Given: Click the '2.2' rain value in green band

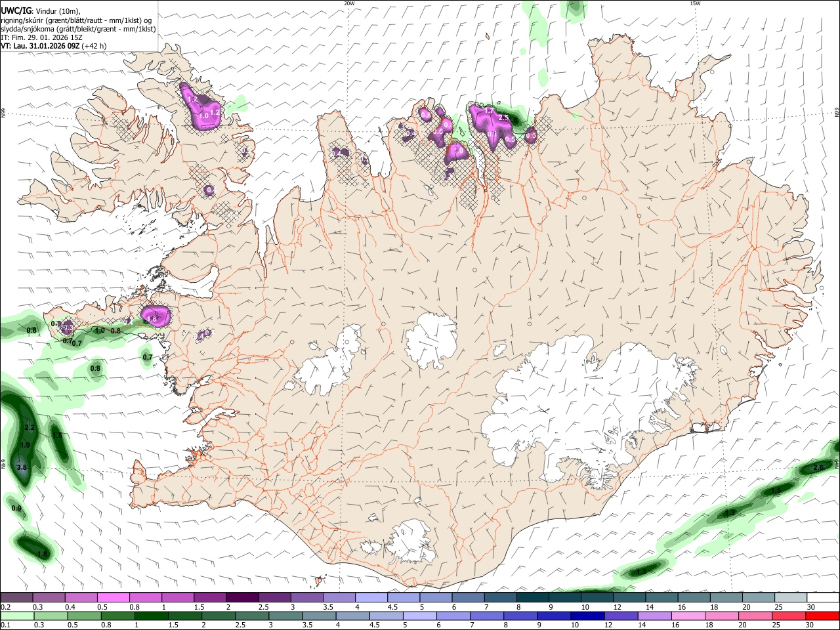Looking at the screenshot, I should (x=29, y=427).
